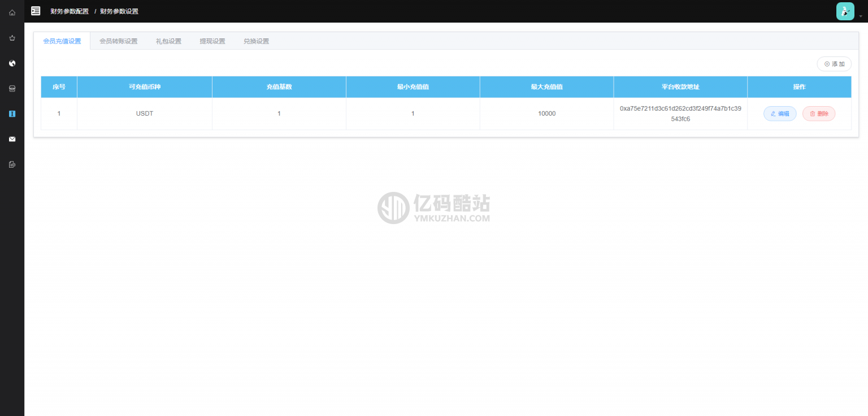Select the highlighted blue finance sidebar icon
This screenshot has width=868, height=416.
tap(12, 113)
